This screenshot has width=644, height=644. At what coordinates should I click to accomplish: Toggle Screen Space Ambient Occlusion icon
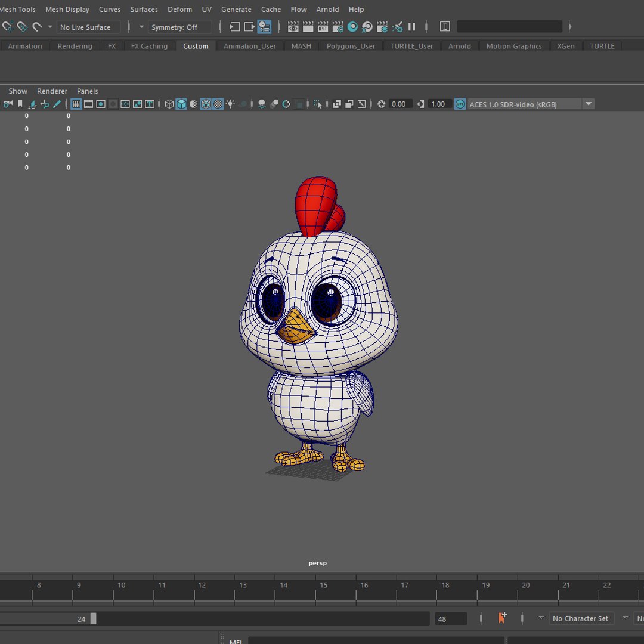(262, 104)
